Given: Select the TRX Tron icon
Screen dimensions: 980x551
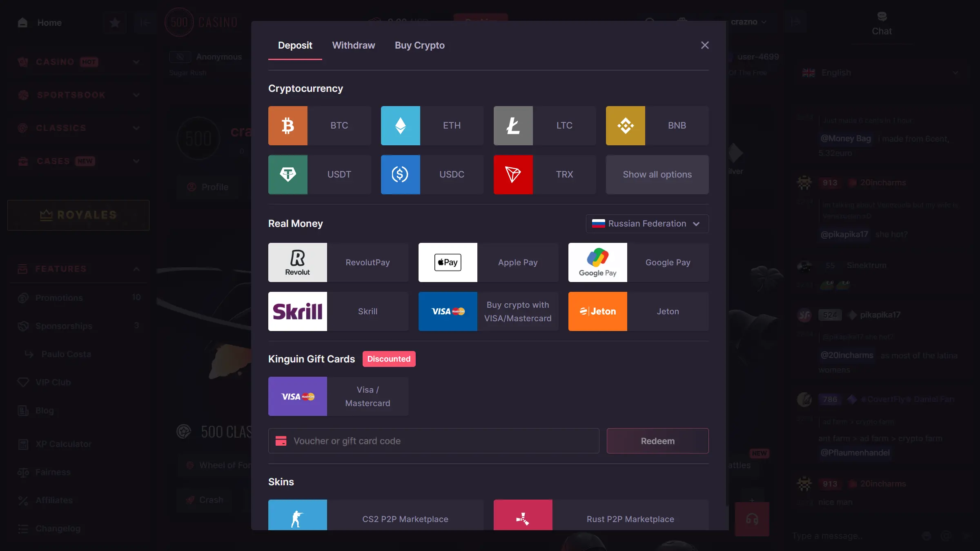Looking at the screenshot, I should tap(513, 175).
